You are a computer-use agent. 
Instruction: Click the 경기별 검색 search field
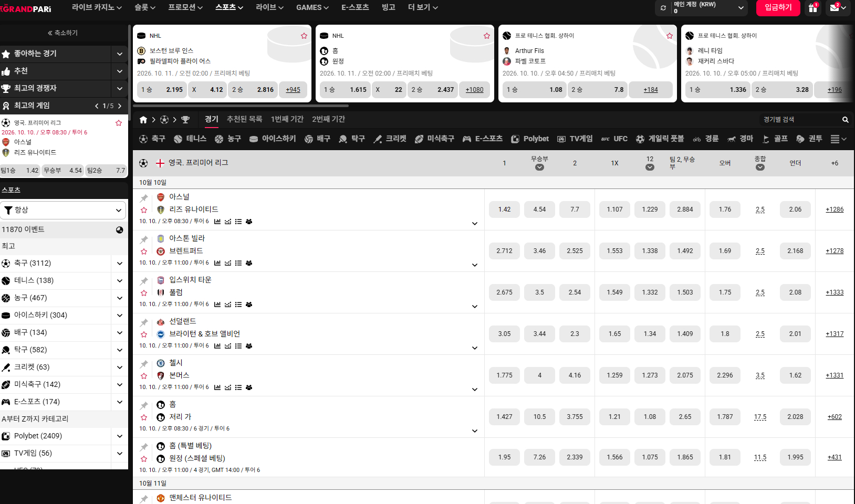[800, 120]
